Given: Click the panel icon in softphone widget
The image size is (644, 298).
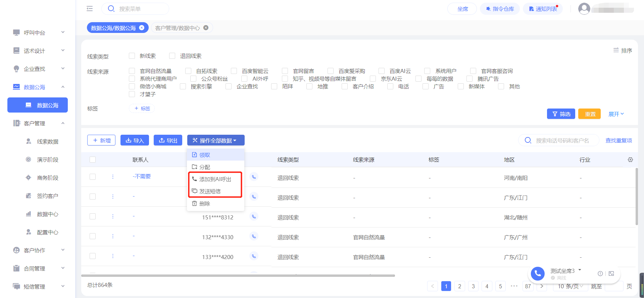Looking at the screenshot, I should pyautogui.click(x=611, y=273).
